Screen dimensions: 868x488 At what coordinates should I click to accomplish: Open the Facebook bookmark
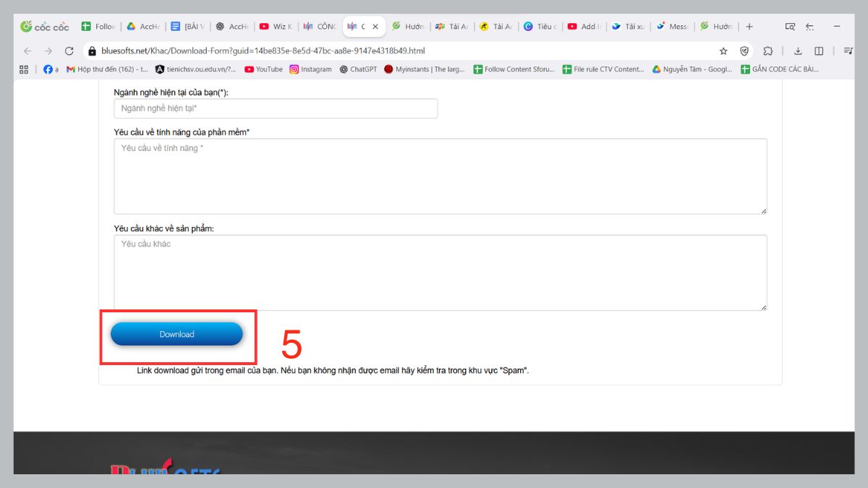(51, 69)
